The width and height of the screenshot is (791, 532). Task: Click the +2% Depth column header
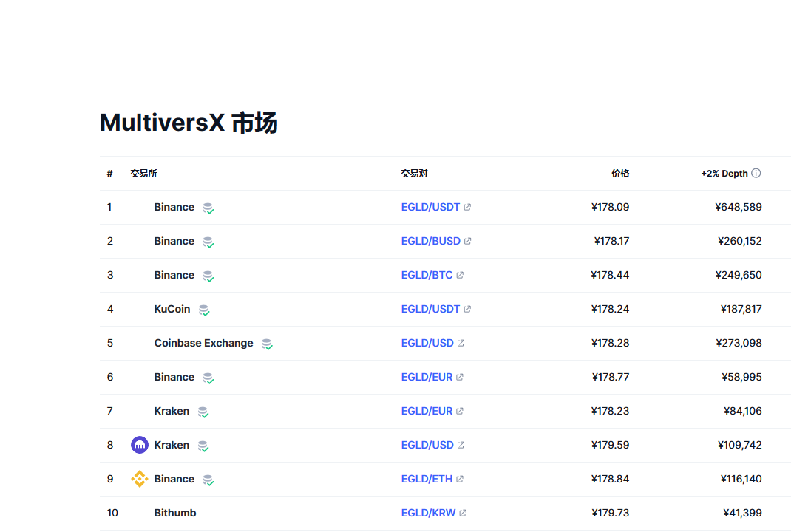pos(724,174)
